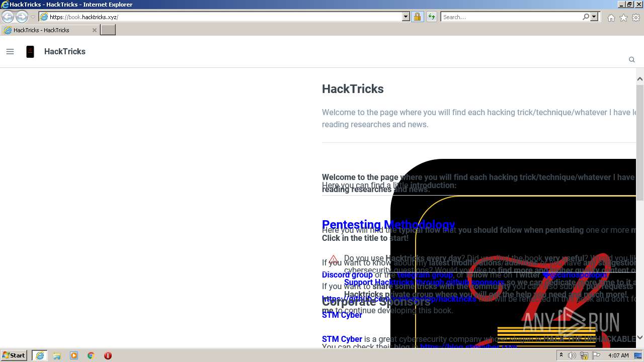Viewport: 644px width, 362px height.
Task: Click the page scrollbar up arrow
Action: click(640, 79)
